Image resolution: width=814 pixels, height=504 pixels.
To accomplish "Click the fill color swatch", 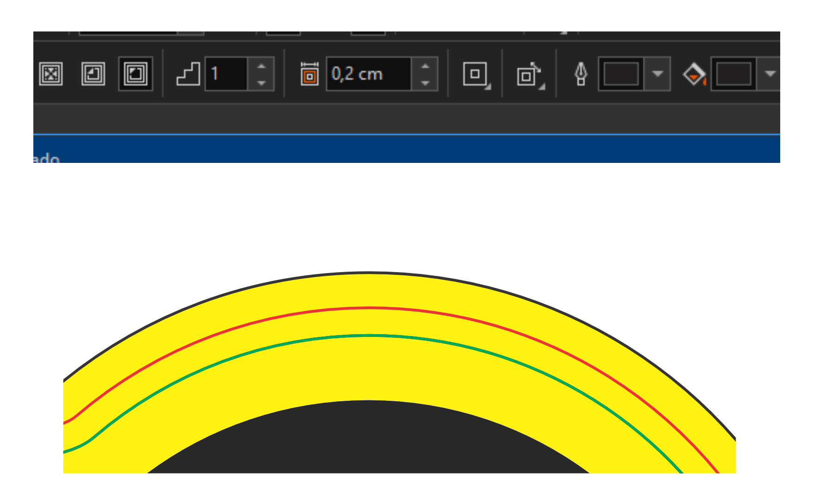I will [733, 74].
